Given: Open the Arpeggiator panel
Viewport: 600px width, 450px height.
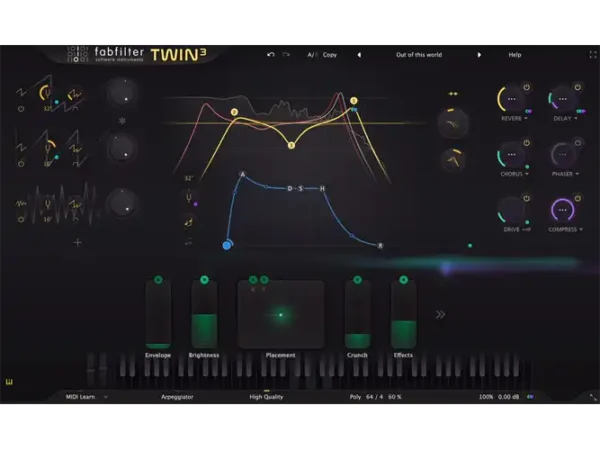Looking at the screenshot, I should 177,397.
